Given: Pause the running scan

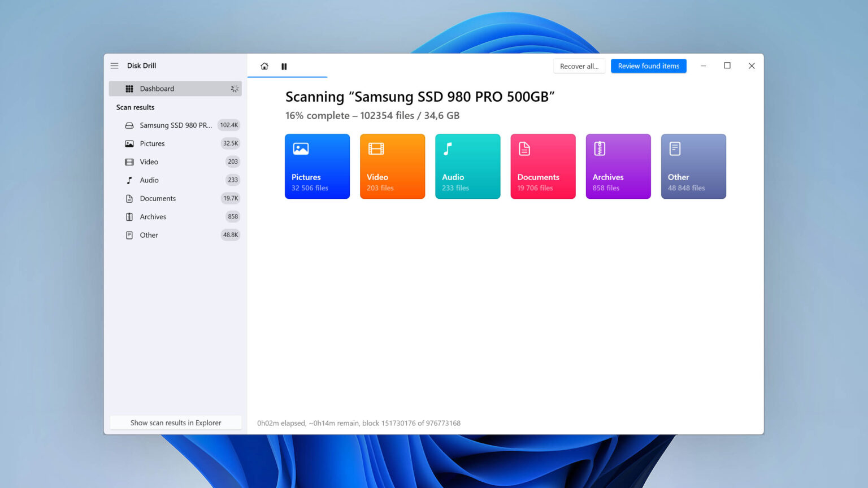Looking at the screenshot, I should (x=285, y=66).
